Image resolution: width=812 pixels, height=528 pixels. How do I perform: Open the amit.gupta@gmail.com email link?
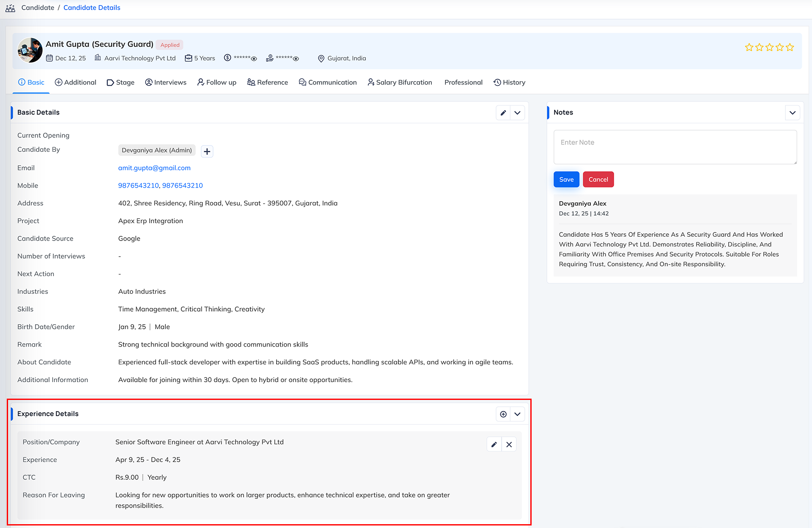pos(154,168)
